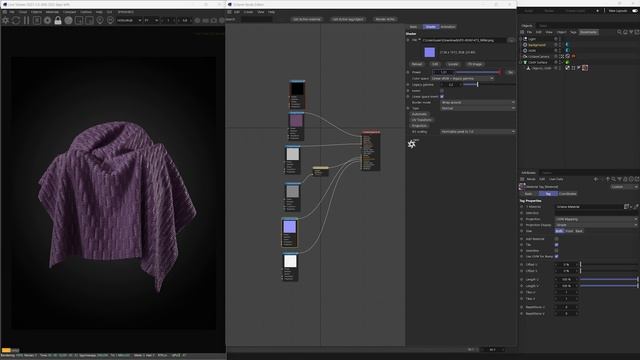Click the Reload button for the image texture
The height and width of the screenshot is (360, 640).
click(x=417, y=64)
